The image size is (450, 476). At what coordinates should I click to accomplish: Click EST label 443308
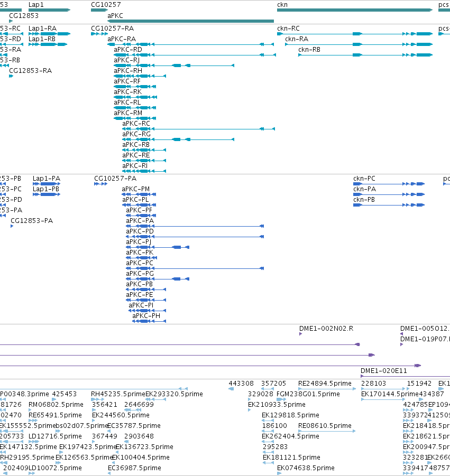(x=241, y=384)
